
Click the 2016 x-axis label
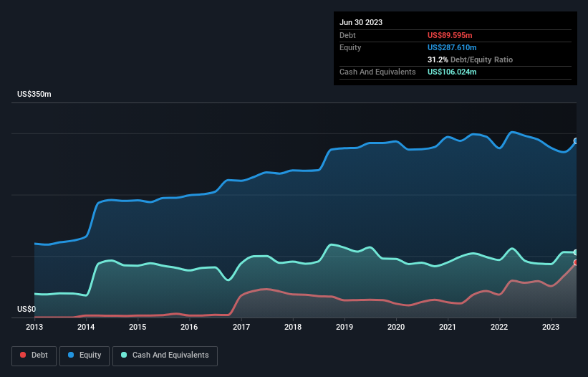pos(189,327)
